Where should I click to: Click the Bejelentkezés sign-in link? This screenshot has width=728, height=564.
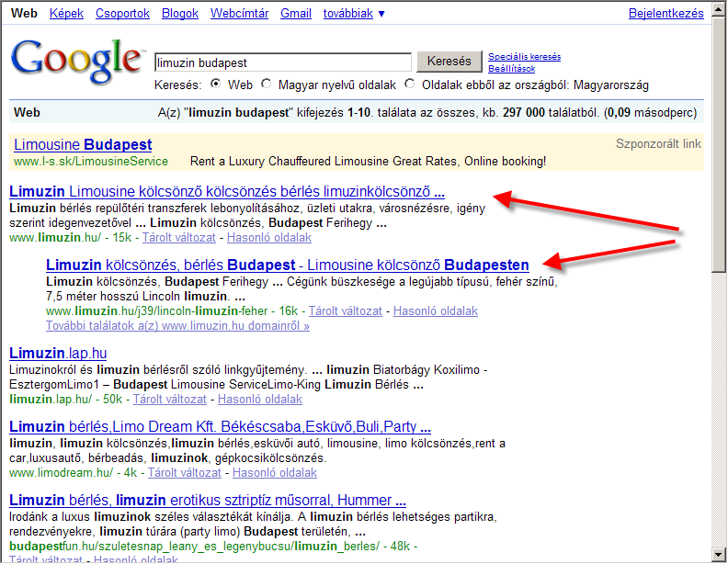[x=666, y=14]
